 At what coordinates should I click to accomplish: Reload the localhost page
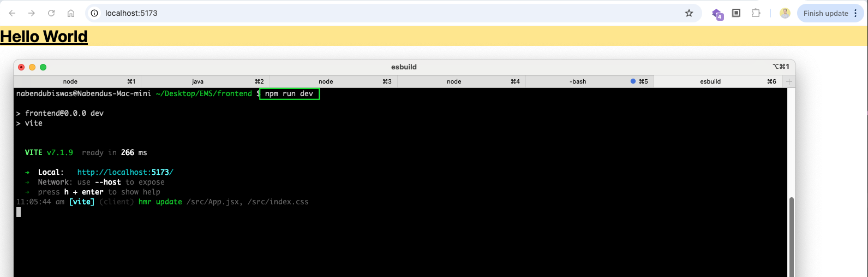coord(51,13)
